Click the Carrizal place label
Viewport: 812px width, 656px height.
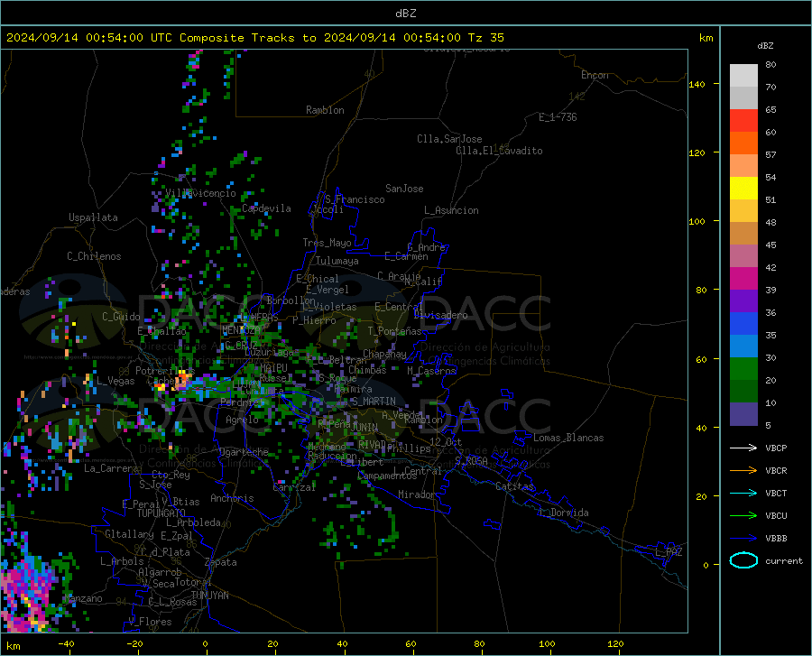coord(294,488)
